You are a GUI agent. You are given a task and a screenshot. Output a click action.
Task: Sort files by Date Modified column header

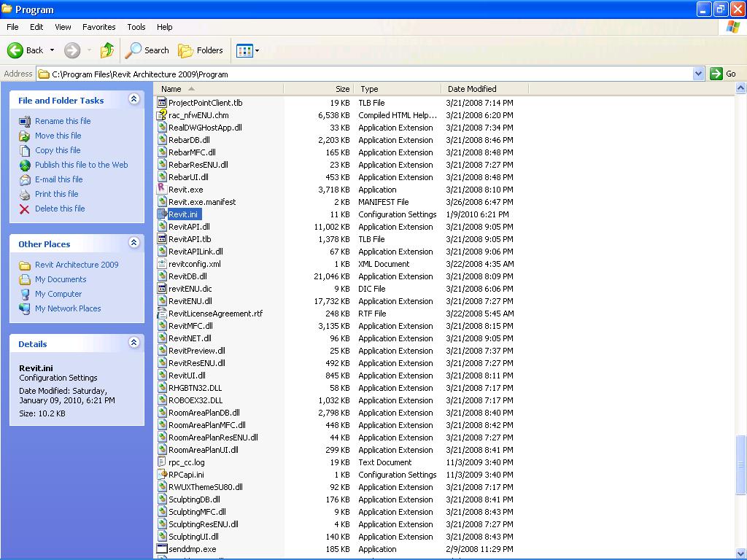pos(472,89)
